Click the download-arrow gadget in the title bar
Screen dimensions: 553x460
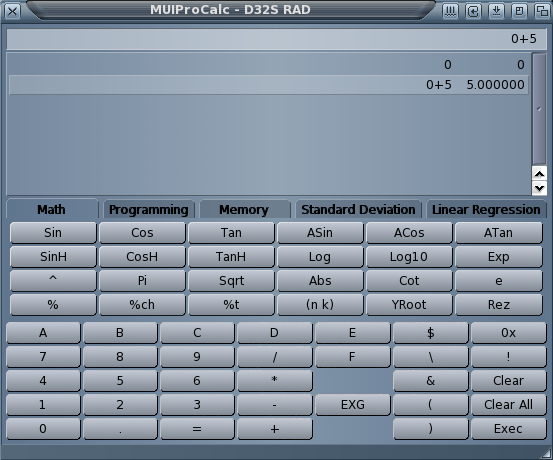pyautogui.click(x=496, y=11)
